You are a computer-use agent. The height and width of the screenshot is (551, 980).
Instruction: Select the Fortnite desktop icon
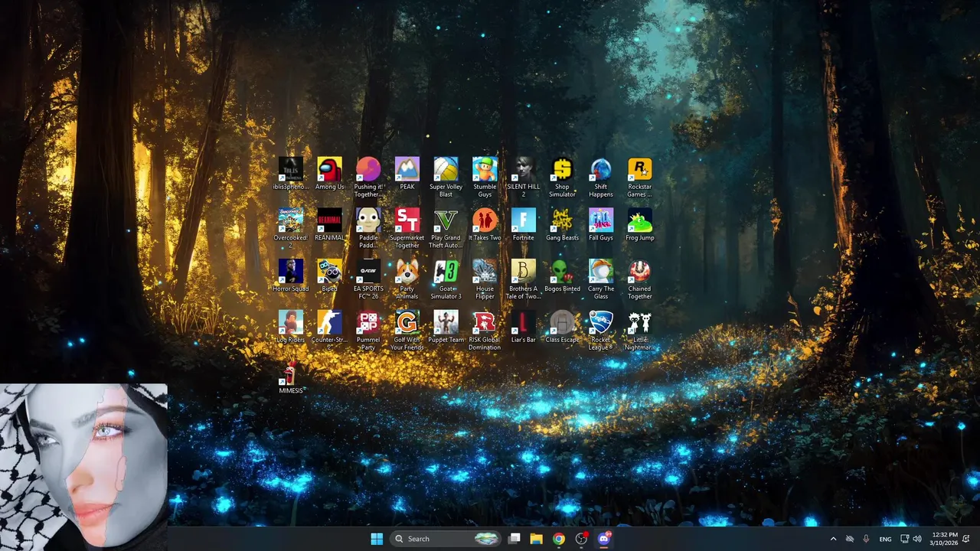(524, 225)
